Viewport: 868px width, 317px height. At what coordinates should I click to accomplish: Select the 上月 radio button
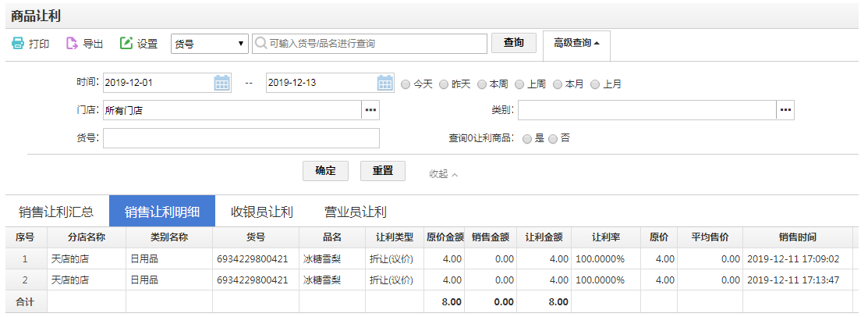(595, 85)
